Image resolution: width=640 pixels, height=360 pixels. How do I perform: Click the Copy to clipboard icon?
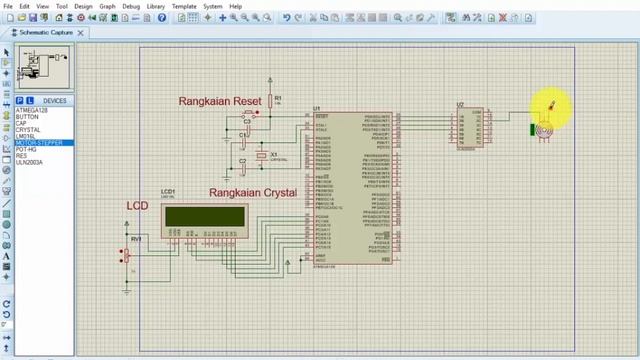click(x=324, y=18)
